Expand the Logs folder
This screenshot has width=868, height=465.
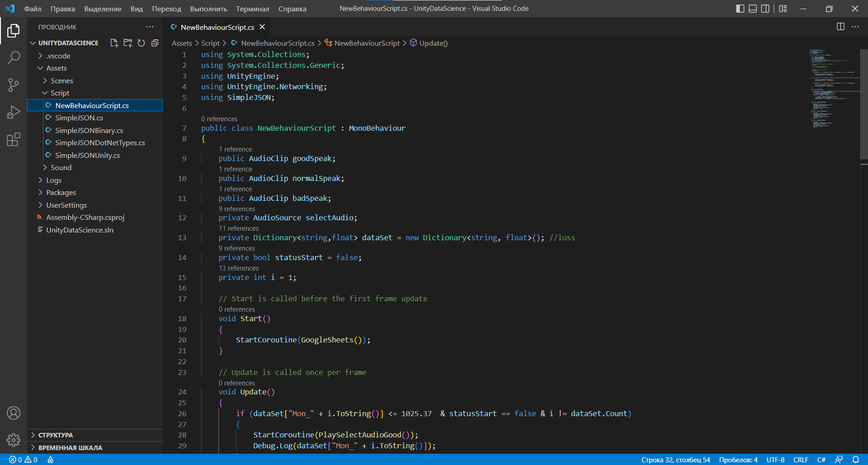(95, 180)
